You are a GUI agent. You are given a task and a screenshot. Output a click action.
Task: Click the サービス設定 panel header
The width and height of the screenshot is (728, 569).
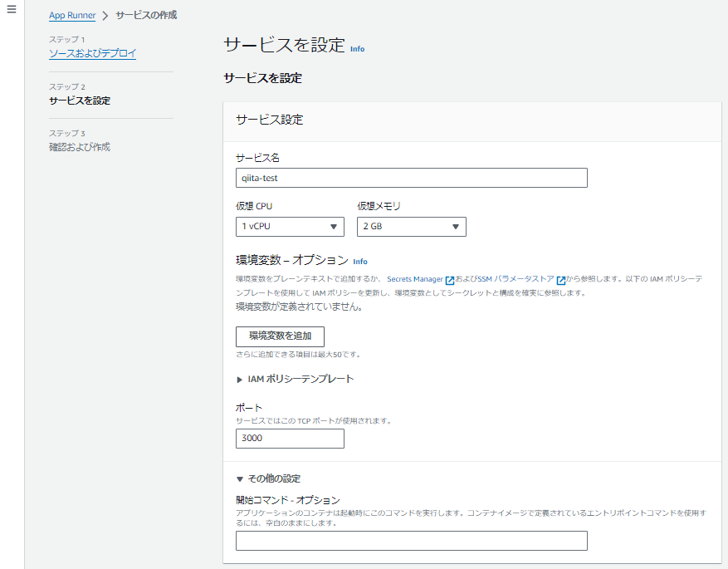point(472,122)
